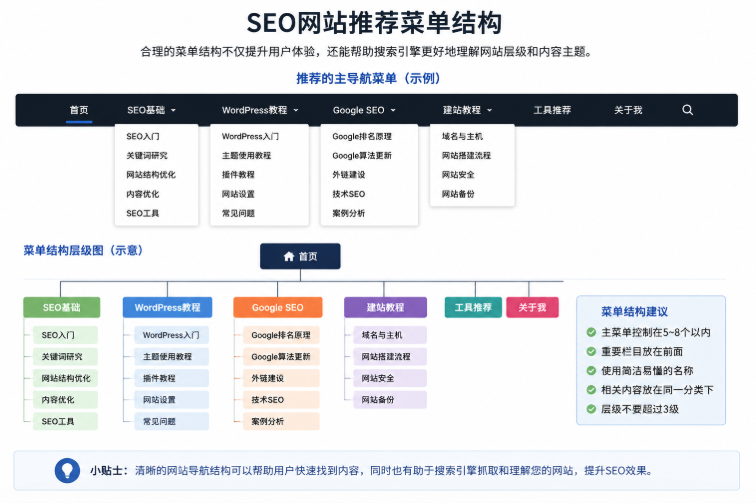Select the 案例分析 tree node in hierarchy diagram

point(281,421)
